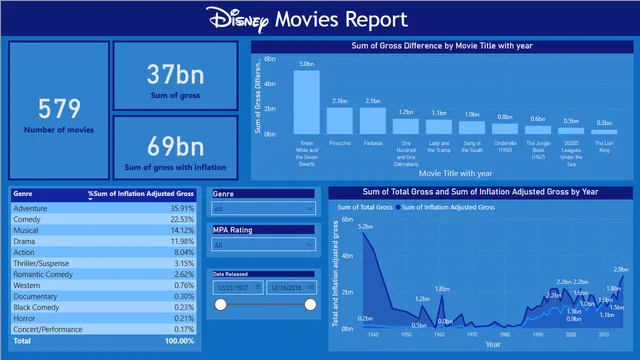Select the Horror row in the genre table
Viewport: 640px width, 360px height.
point(104,318)
